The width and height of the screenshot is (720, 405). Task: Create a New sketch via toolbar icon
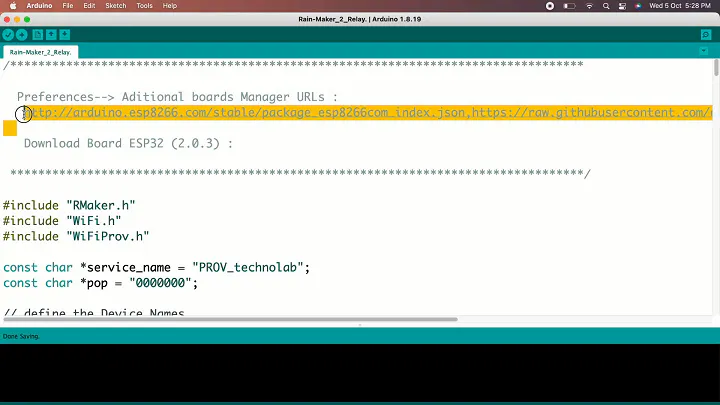point(38,35)
